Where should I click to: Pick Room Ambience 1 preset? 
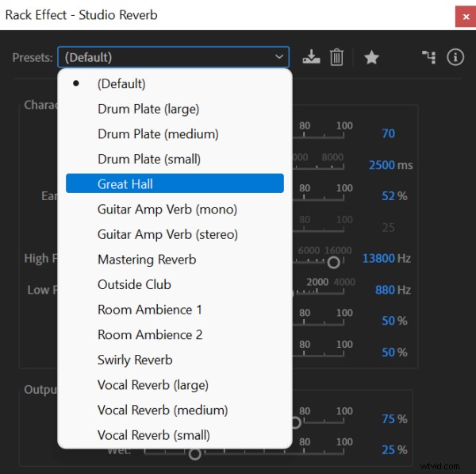[175, 310]
